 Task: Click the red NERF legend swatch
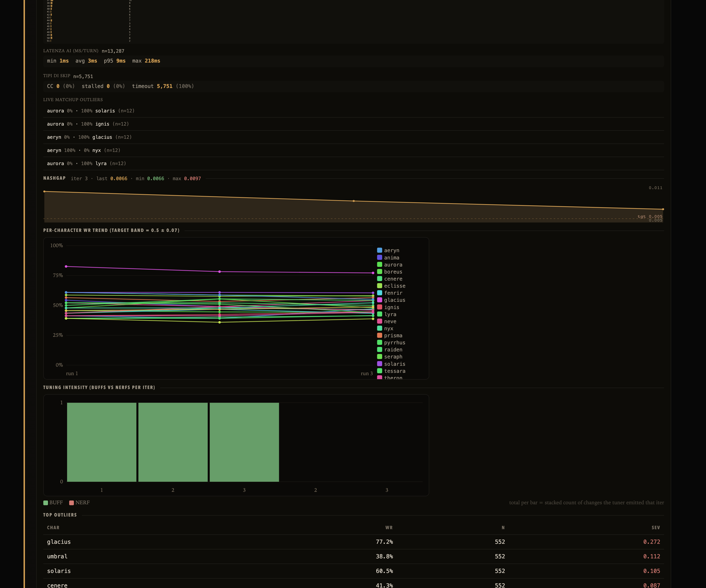pos(71,503)
